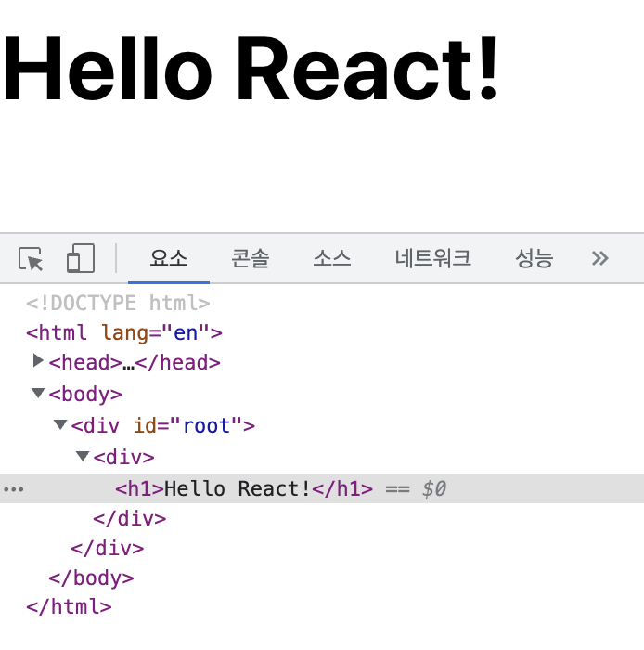
Task: Select the html lang="en" opening tag
Action: [x=124, y=332]
